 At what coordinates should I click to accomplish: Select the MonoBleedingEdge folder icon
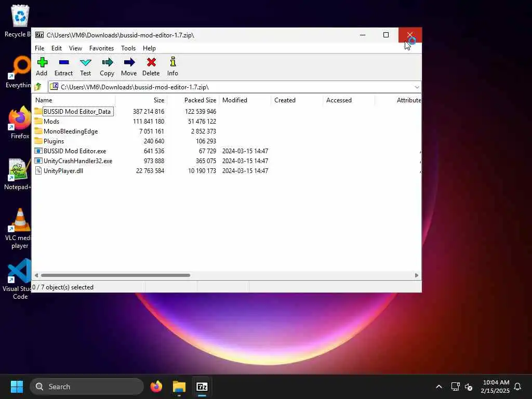coord(38,131)
